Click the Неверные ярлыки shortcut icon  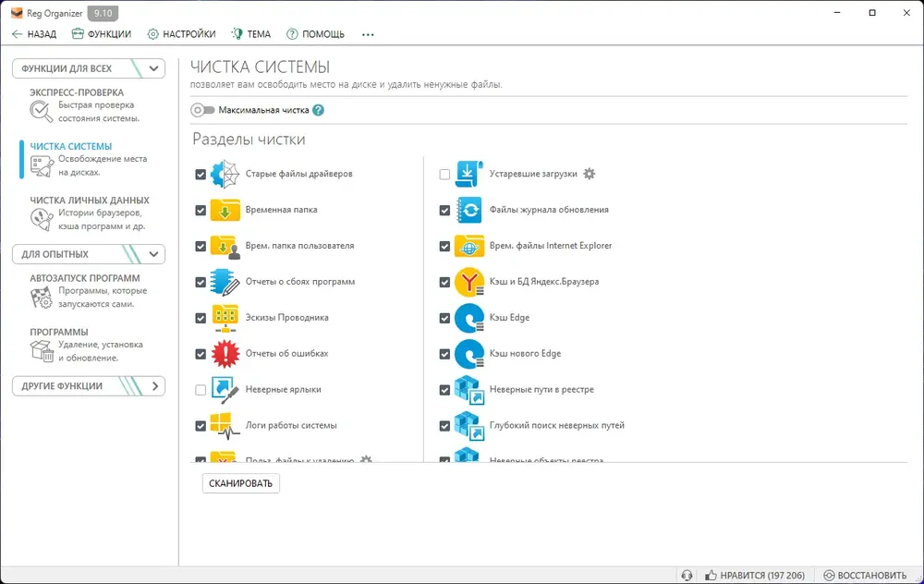pyautogui.click(x=225, y=390)
